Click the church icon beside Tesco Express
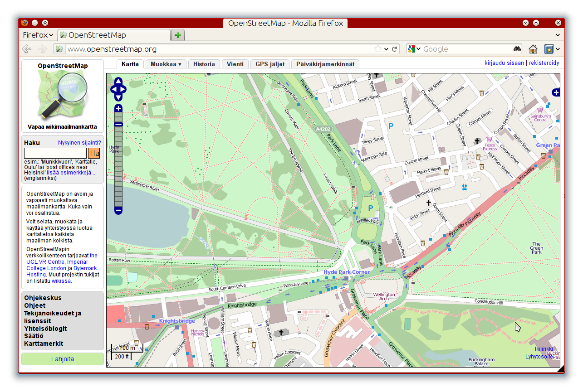Screen dimensions: 583x392 click(476, 141)
